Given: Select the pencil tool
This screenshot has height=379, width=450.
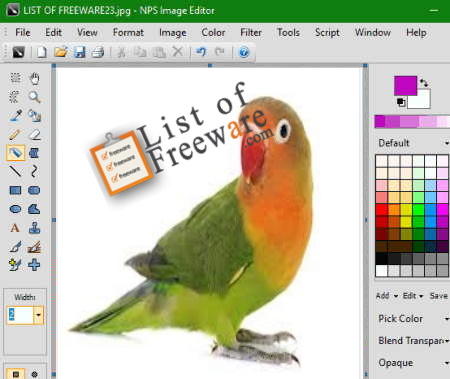Looking at the screenshot, I should 15,134.
